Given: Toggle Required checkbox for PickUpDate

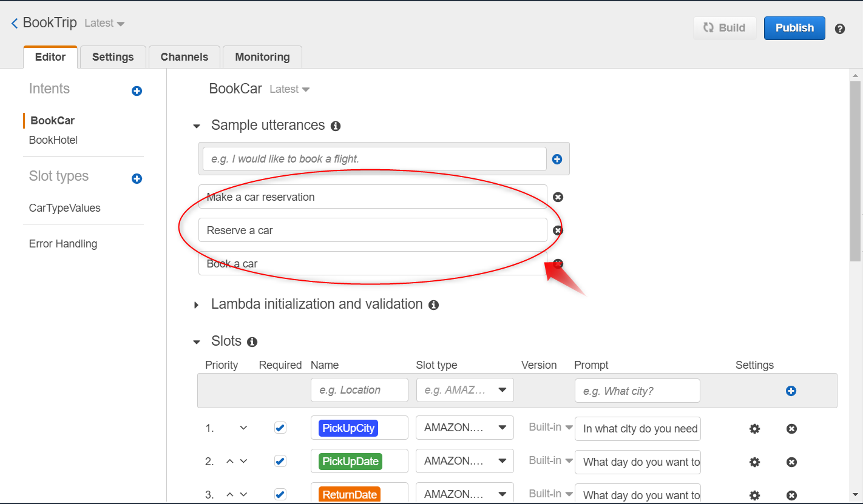Looking at the screenshot, I should click(280, 462).
